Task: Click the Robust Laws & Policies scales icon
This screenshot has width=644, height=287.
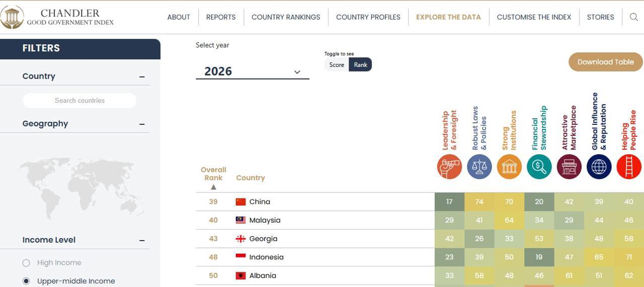Action: coord(479,167)
